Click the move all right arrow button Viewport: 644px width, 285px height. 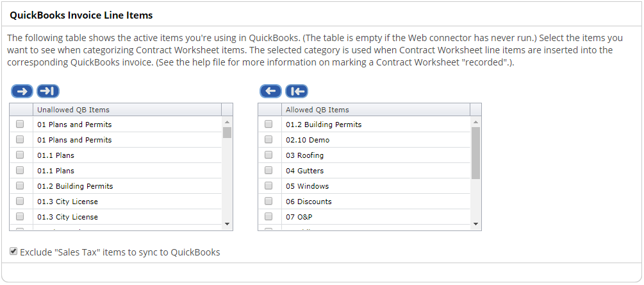[x=48, y=91]
